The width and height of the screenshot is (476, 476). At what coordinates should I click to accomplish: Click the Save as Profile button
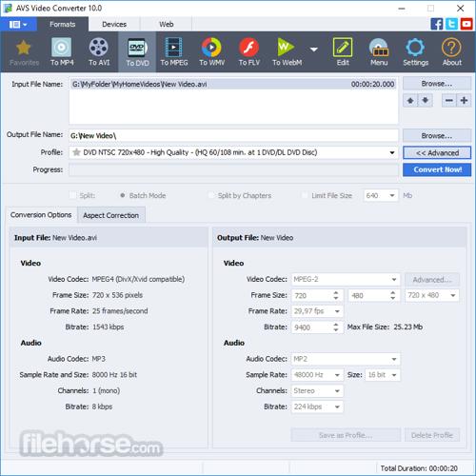tap(346, 435)
